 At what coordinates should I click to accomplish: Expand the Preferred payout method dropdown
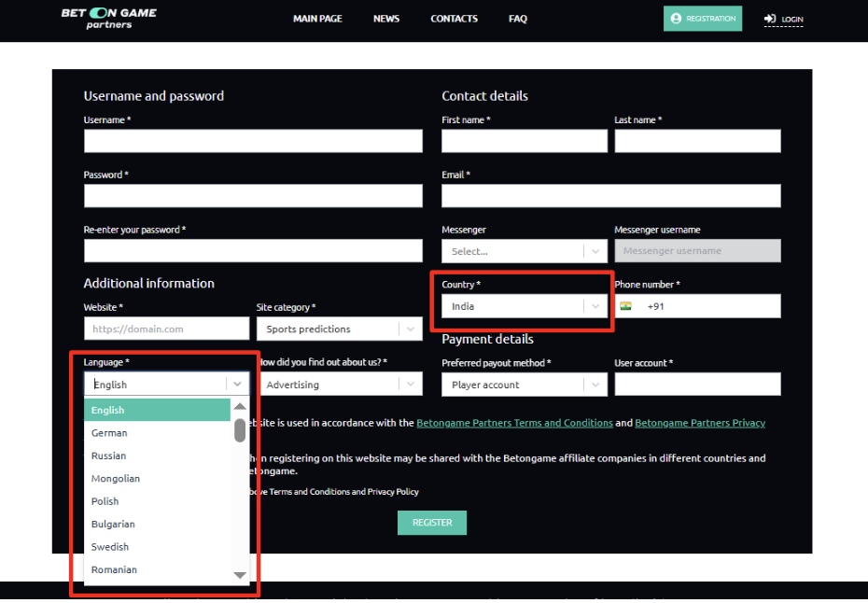(x=524, y=385)
